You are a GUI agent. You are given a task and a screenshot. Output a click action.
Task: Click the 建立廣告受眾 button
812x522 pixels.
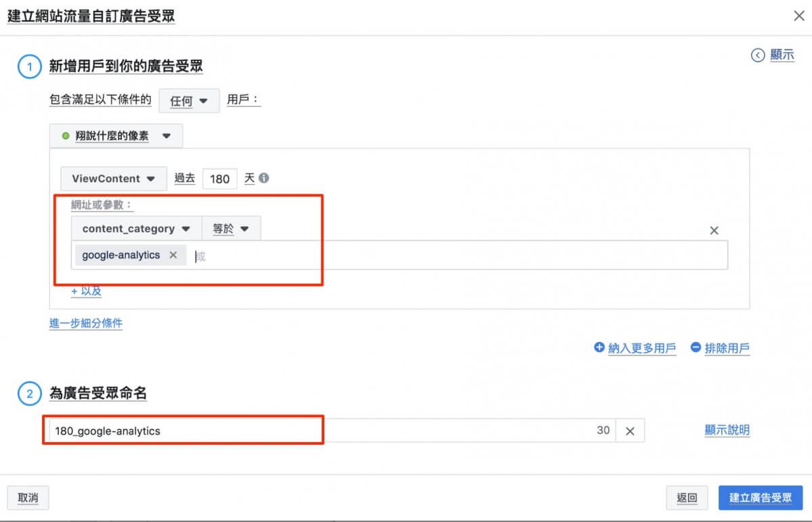[760, 498]
